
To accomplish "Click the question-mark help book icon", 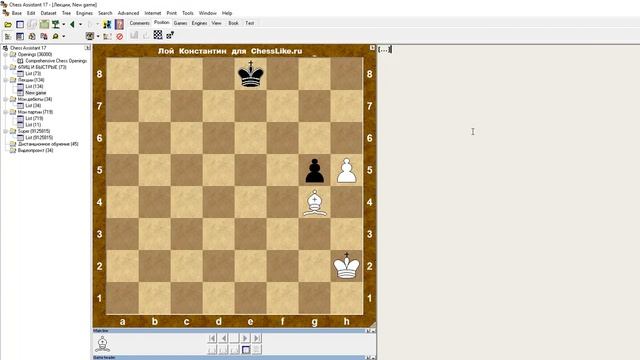I will [119, 24].
